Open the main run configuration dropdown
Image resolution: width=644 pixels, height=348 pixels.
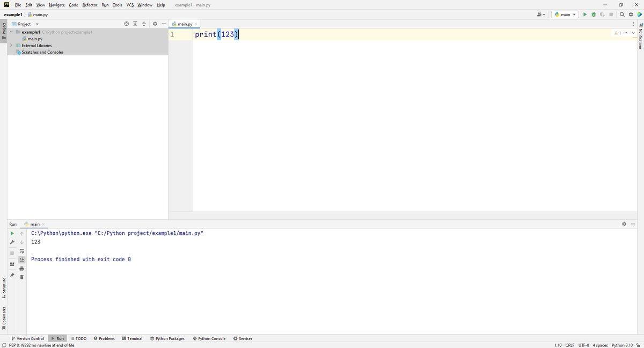565,14
